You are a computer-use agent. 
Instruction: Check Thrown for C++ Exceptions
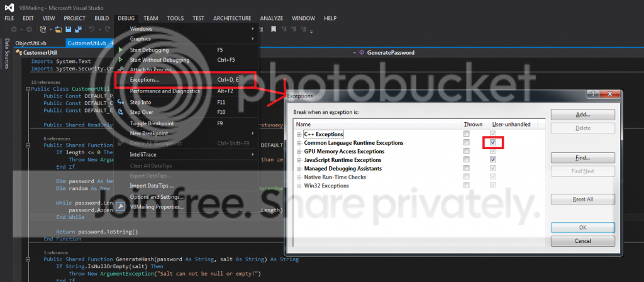point(466,134)
